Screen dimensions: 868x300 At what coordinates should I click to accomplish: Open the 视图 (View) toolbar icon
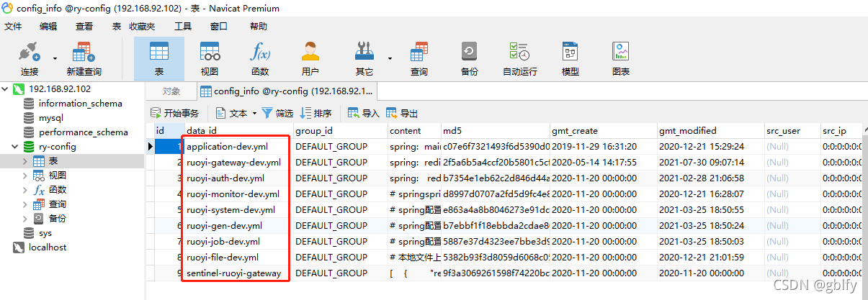coord(210,58)
